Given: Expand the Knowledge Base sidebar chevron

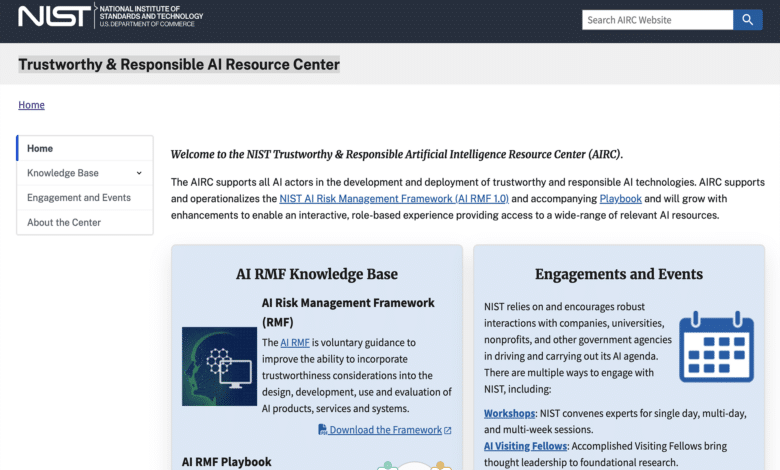Looking at the screenshot, I should point(139,173).
